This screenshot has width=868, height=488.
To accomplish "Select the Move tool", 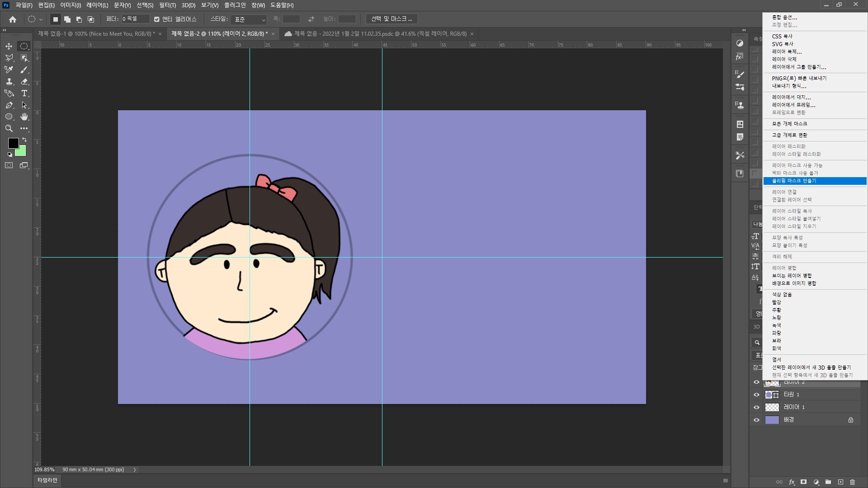I will point(9,46).
